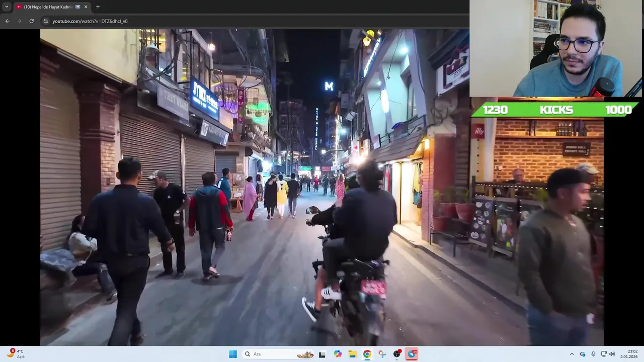Viewport: 644px width, 362px height.
Task: Close the Nepal'de Hayat tab
Action: click(x=86, y=7)
